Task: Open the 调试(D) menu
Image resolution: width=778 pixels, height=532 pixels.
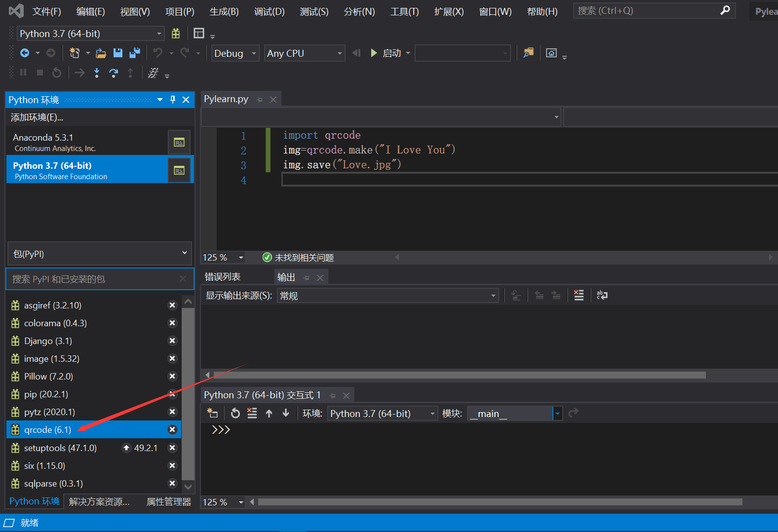Action: 269,11
